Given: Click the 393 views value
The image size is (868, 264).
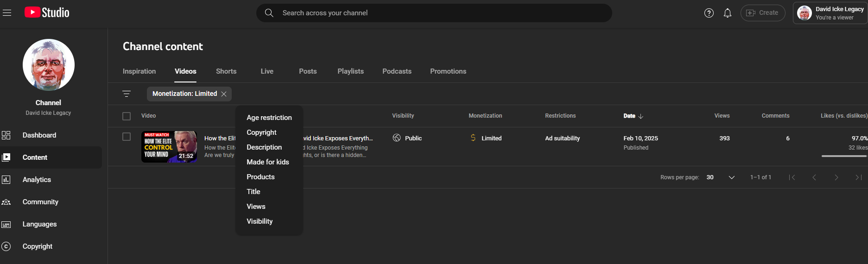Looking at the screenshot, I should pyautogui.click(x=724, y=138).
